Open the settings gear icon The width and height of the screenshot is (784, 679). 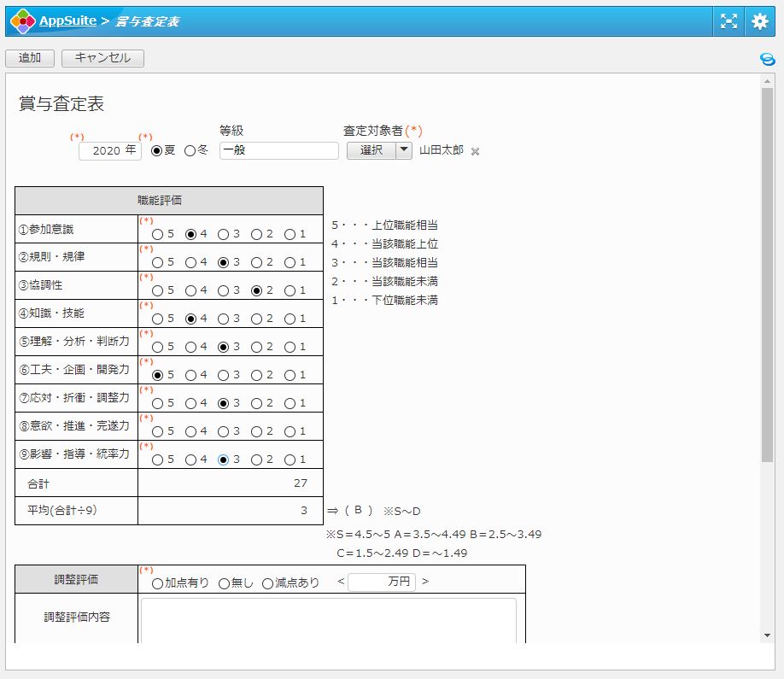759,21
